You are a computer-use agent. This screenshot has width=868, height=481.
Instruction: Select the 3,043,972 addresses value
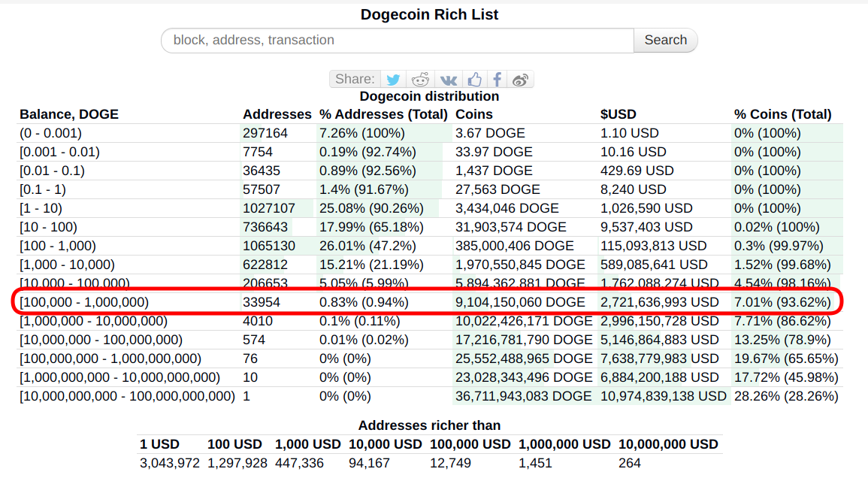tap(170, 463)
